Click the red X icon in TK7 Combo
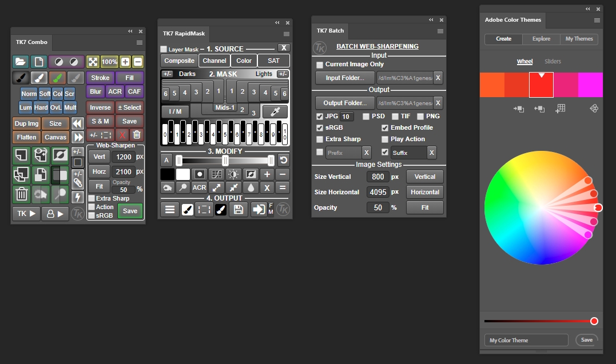The height and width of the screenshot is (364, 616). click(x=122, y=135)
